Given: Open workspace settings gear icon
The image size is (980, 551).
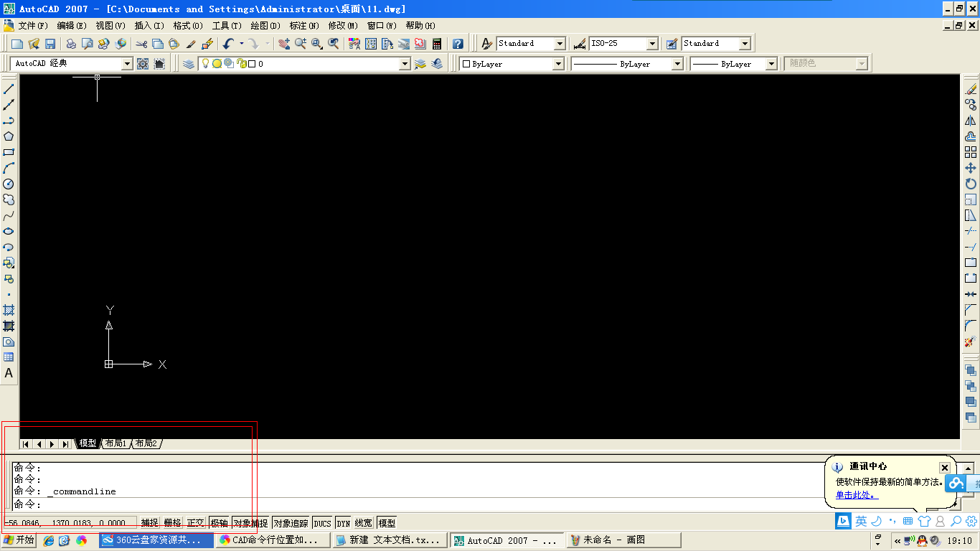Looking at the screenshot, I should (x=143, y=64).
